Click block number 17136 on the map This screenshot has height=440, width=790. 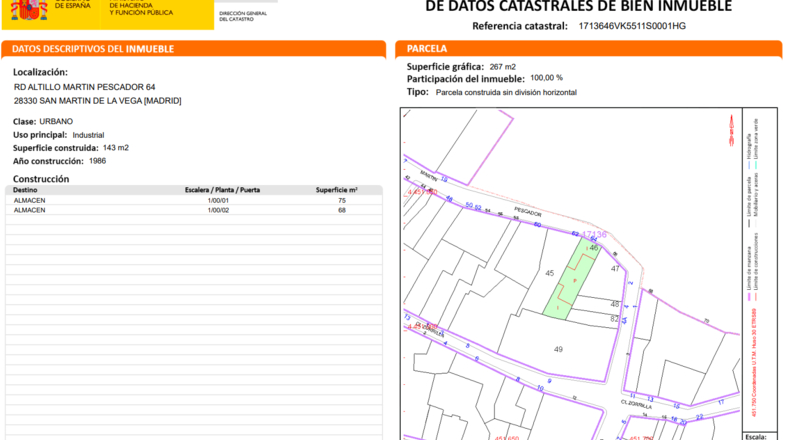point(594,234)
